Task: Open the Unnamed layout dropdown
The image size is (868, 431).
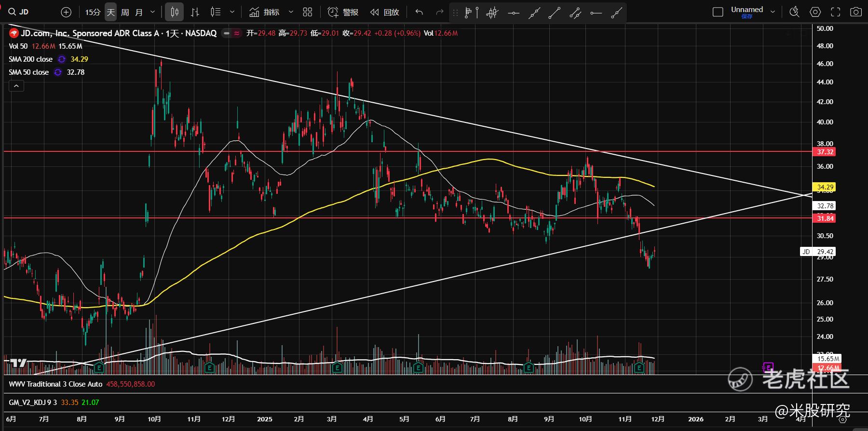Action: point(773,12)
